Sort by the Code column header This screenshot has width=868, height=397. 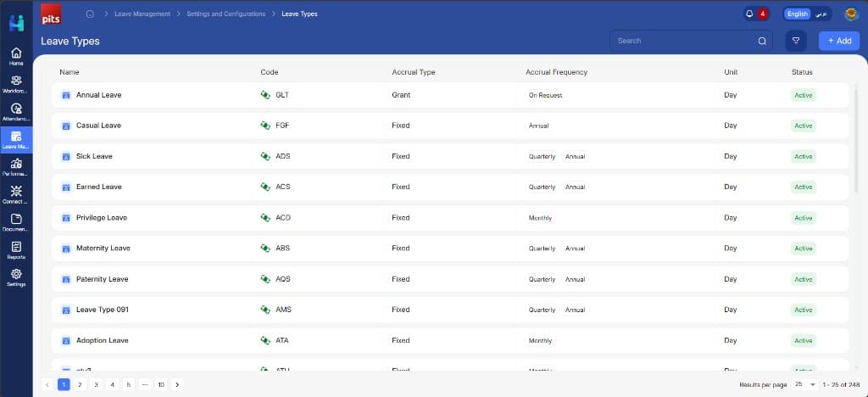tap(269, 72)
